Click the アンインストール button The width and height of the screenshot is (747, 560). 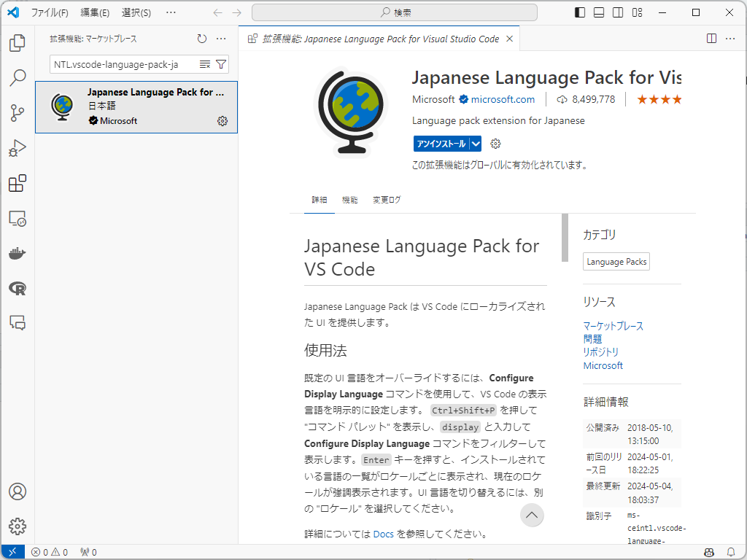coord(441,144)
